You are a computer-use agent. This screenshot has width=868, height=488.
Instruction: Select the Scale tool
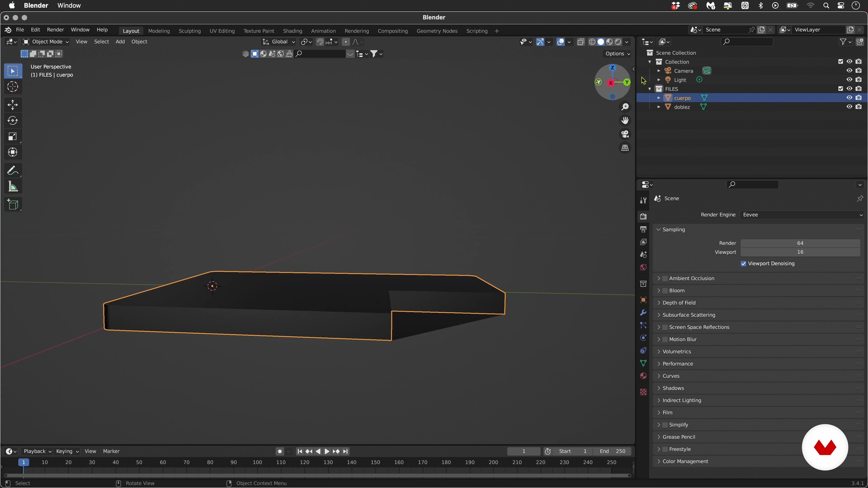pyautogui.click(x=13, y=136)
